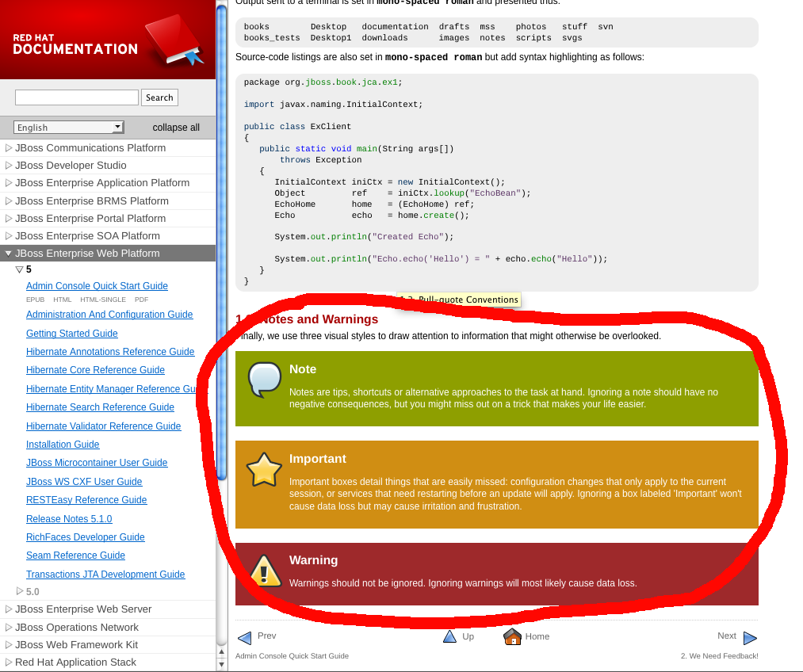Click the Red Hat Documentation book logo
803x672 pixels.
174,41
